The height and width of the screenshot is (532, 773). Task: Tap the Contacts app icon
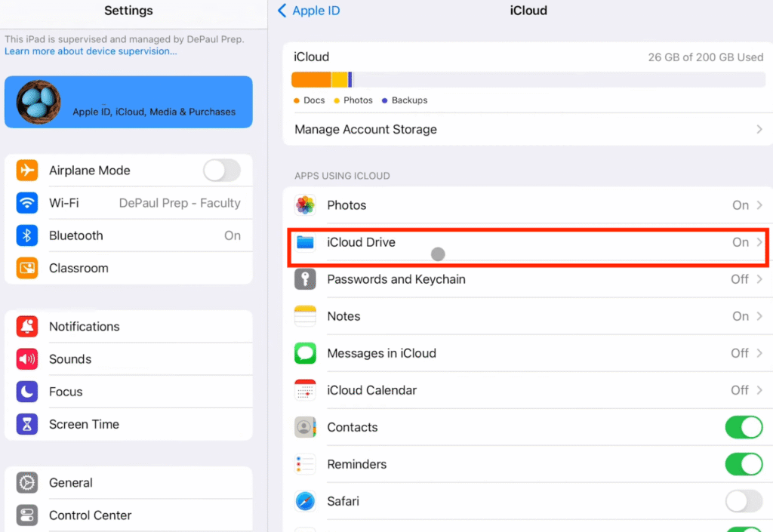[305, 427]
